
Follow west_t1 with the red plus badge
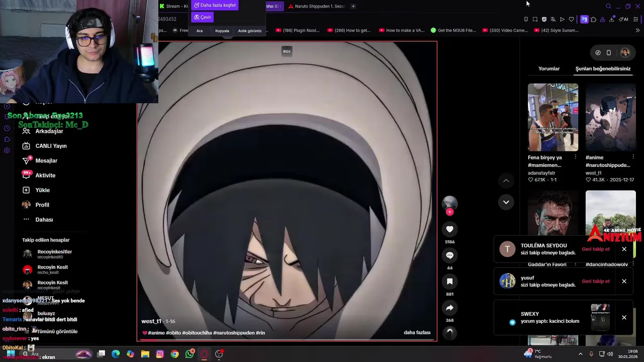click(x=450, y=212)
